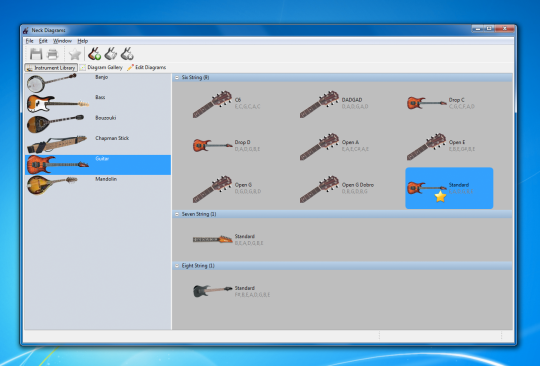Screen dimensions: 540x366
Task: Switch to the Instrument Library tab
Action: 51,68
